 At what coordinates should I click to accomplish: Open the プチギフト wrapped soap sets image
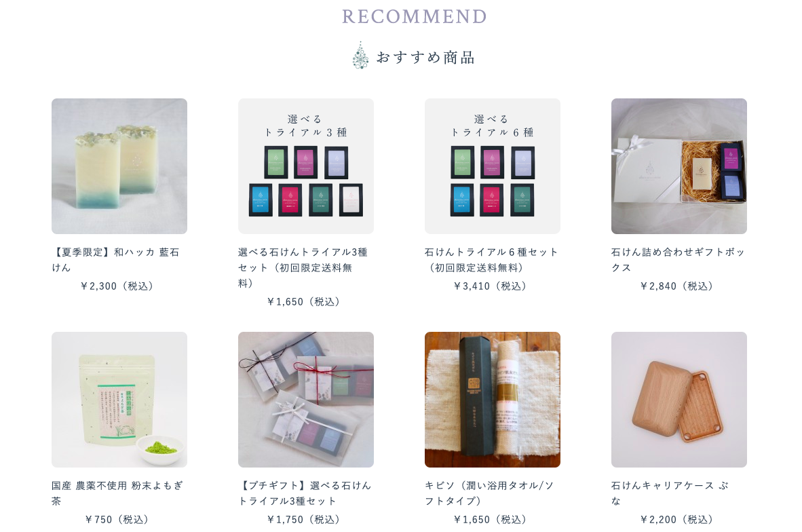tap(306, 400)
